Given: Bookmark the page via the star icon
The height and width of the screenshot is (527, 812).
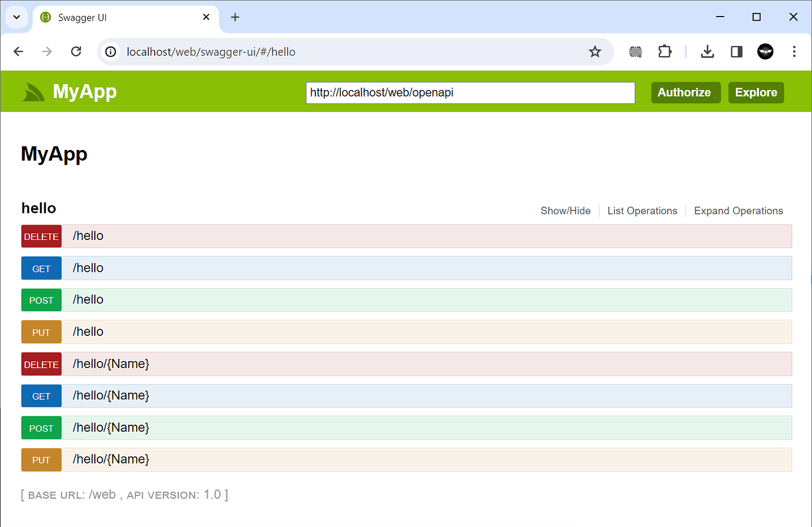Looking at the screenshot, I should tap(595, 52).
